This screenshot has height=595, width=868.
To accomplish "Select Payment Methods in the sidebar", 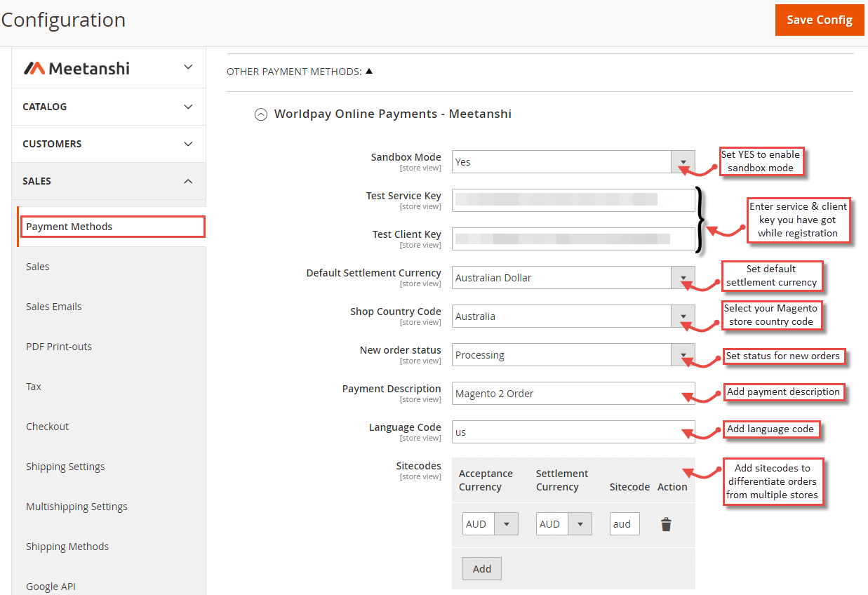I will tap(67, 226).
